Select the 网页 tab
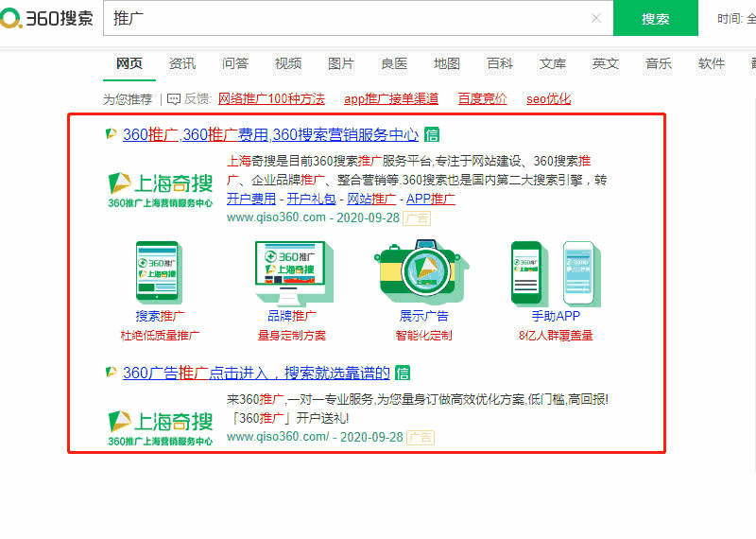 (x=129, y=63)
